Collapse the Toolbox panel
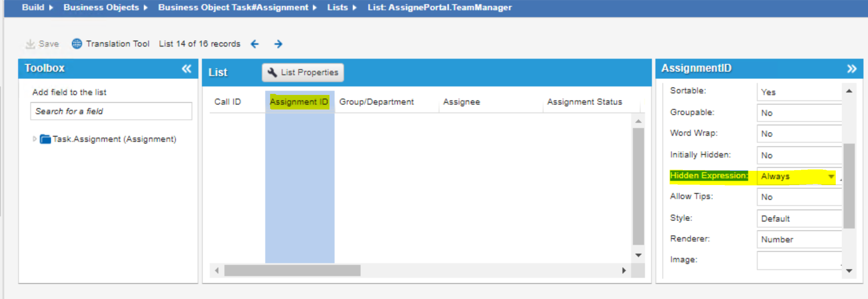Screen dimensions: 868x299 pyautogui.click(x=187, y=69)
